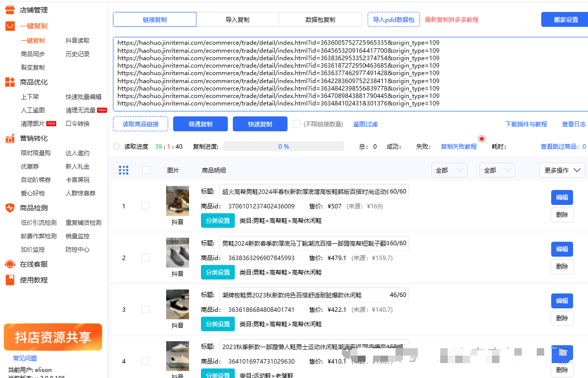Viewport: 588px width, 378px height.
Task: Select checkbox for product row 1
Action: point(145,206)
